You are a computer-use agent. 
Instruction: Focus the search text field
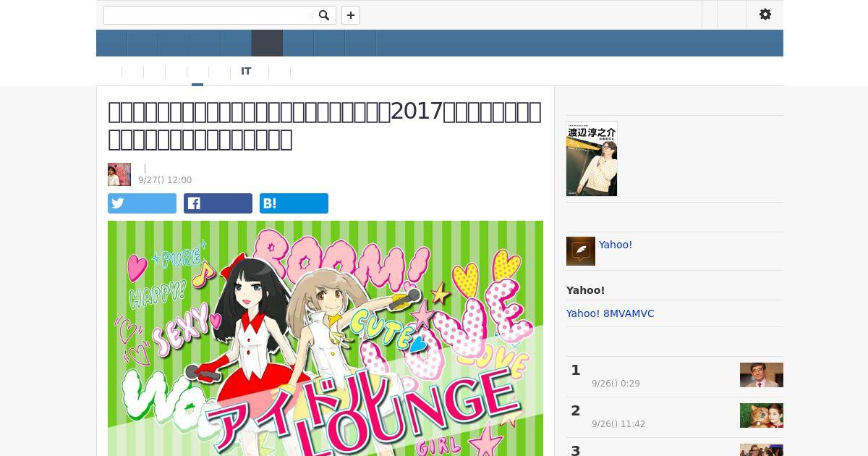click(x=209, y=15)
